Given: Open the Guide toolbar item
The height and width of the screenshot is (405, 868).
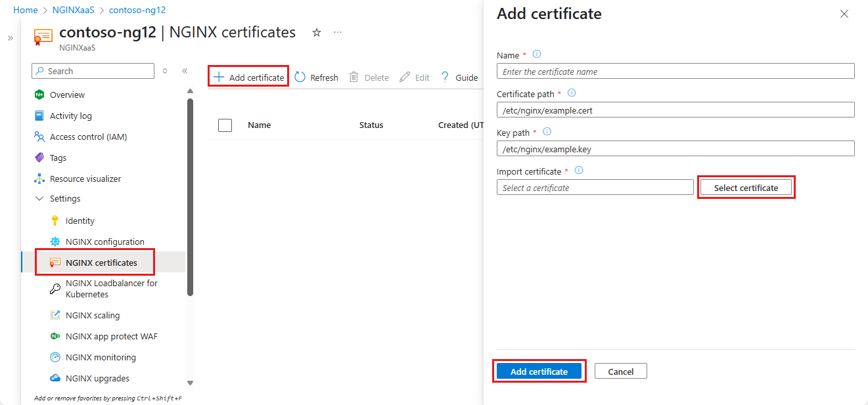Looking at the screenshot, I should tap(459, 77).
